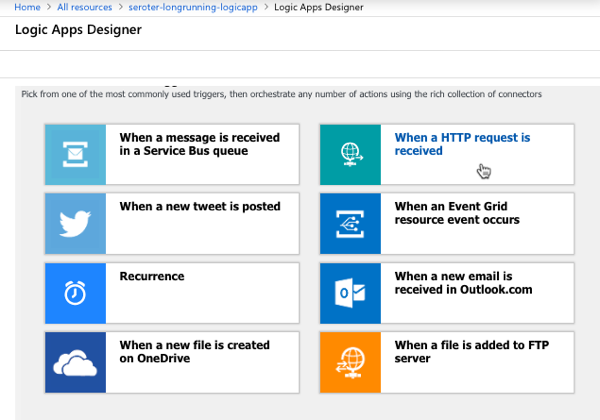Image resolution: width=600 pixels, height=420 pixels.
Task: Choose 'When a HTTP request is received' trigger text
Action: point(462,144)
